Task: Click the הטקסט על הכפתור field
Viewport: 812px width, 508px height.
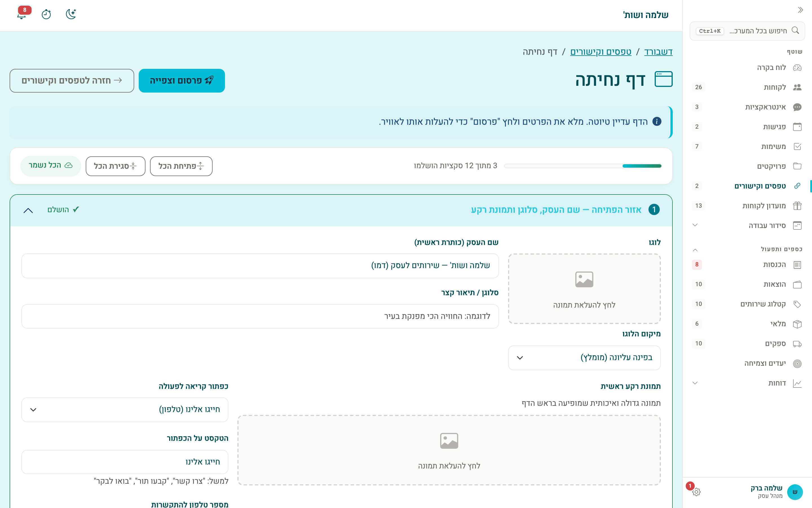Action: pyautogui.click(x=125, y=462)
